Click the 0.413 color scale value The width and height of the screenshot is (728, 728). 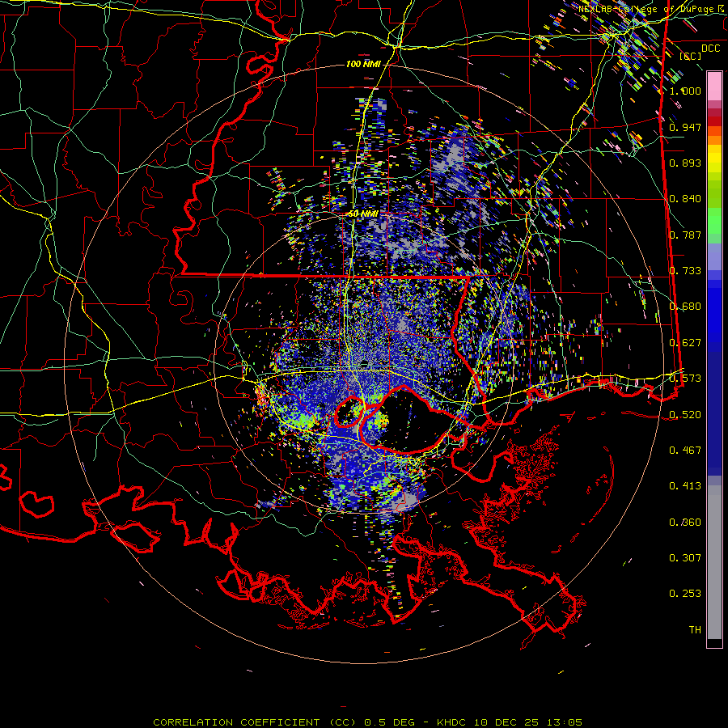(685, 485)
